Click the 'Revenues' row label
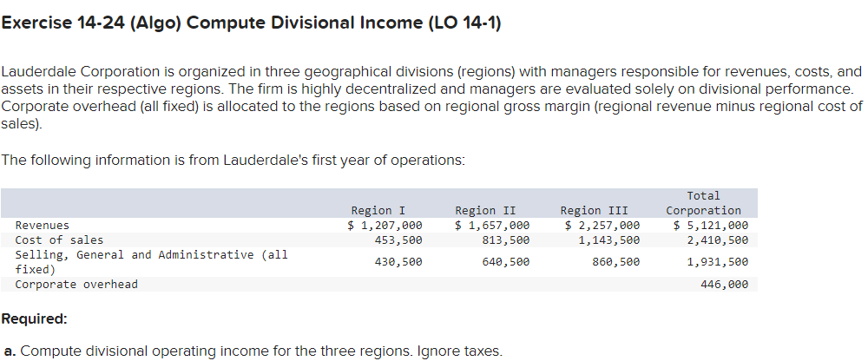 pyautogui.click(x=42, y=226)
